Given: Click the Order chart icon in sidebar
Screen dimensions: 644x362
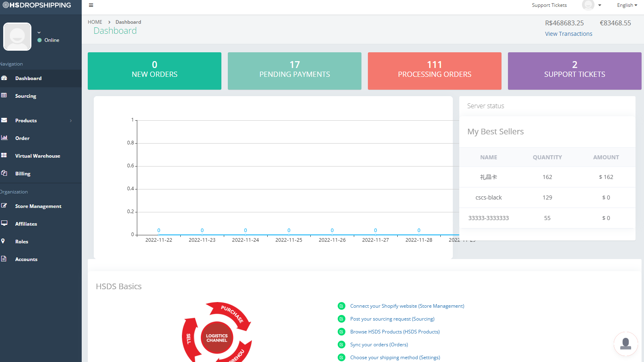Looking at the screenshot, I should [4, 138].
